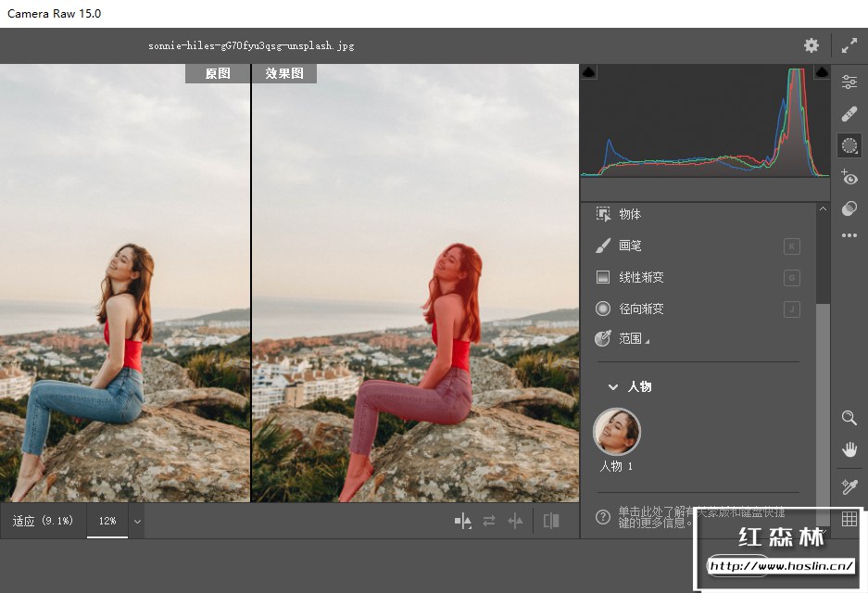Select the Masking tool icon

click(849, 145)
